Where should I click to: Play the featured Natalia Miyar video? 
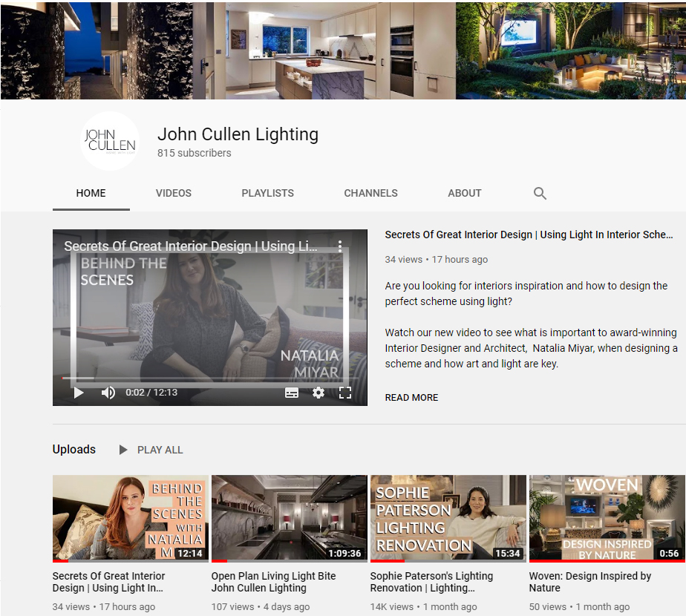[79, 393]
